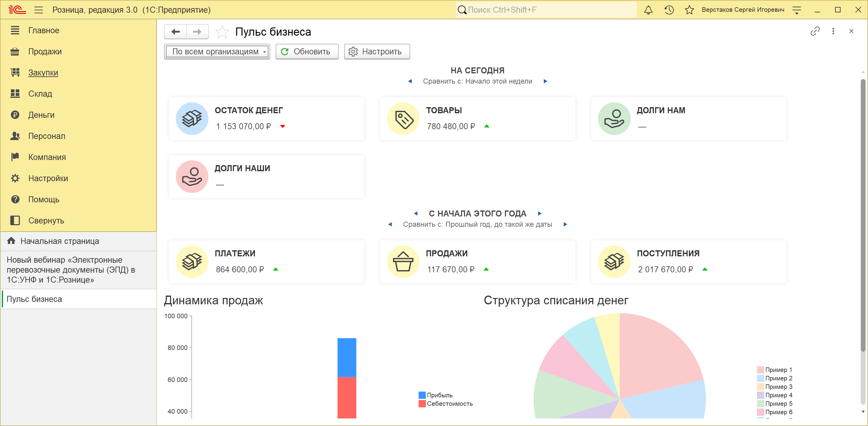This screenshot has height=426, width=868.
Task: Next comparison for Начало этой недели
Action: pyautogui.click(x=546, y=81)
